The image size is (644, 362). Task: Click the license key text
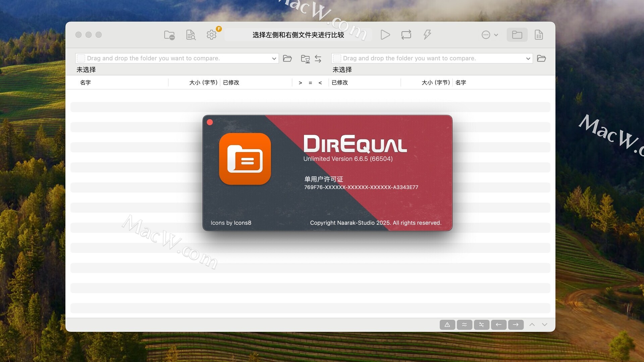point(361,187)
